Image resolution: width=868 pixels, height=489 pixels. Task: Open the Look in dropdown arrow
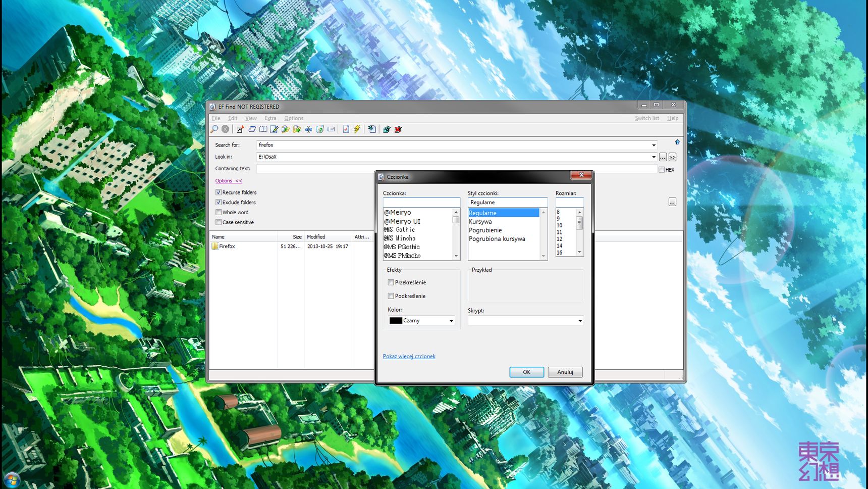pos(654,157)
